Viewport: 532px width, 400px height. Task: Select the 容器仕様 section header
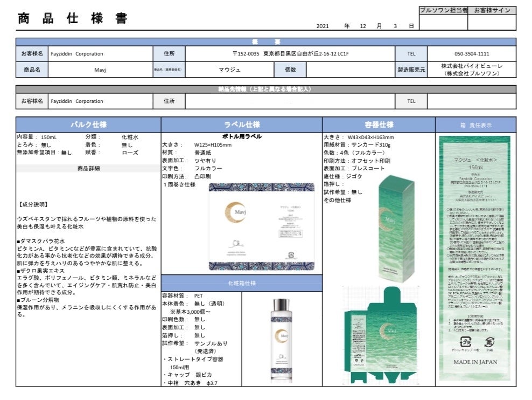[x=379, y=125]
